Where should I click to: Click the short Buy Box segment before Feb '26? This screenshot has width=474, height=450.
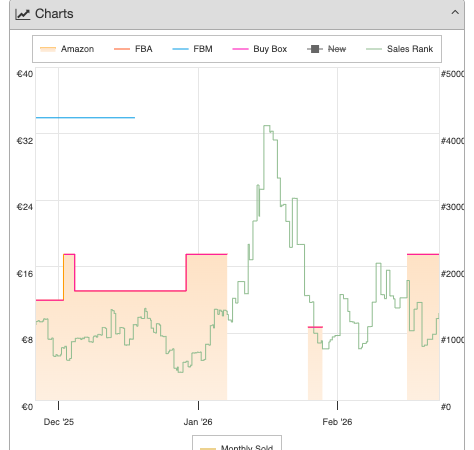pos(315,327)
